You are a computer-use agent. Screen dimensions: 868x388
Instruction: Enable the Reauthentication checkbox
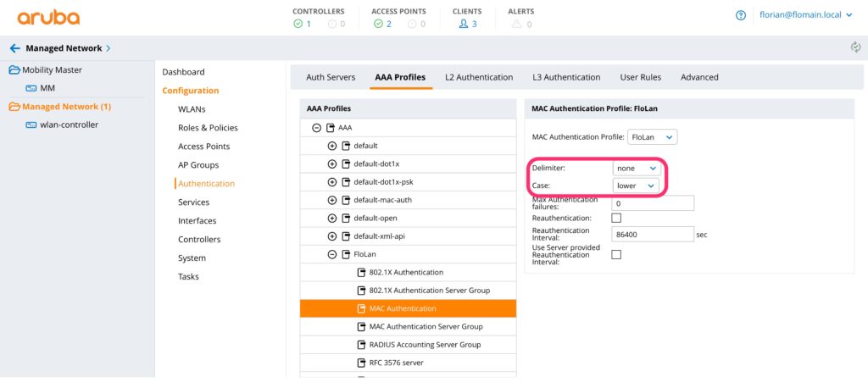click(616, 219)
